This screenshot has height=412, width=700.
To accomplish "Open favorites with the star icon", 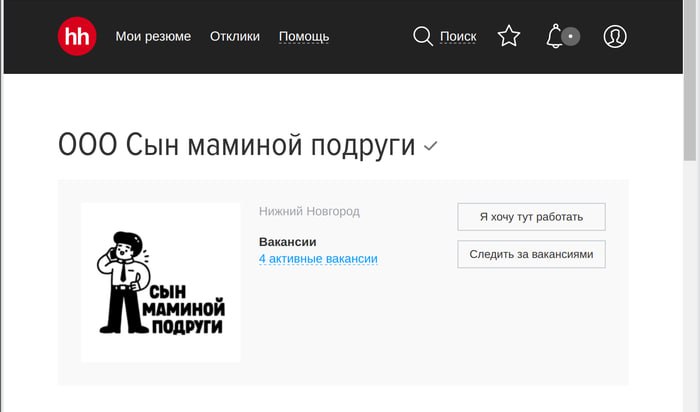I will [509, 36].
